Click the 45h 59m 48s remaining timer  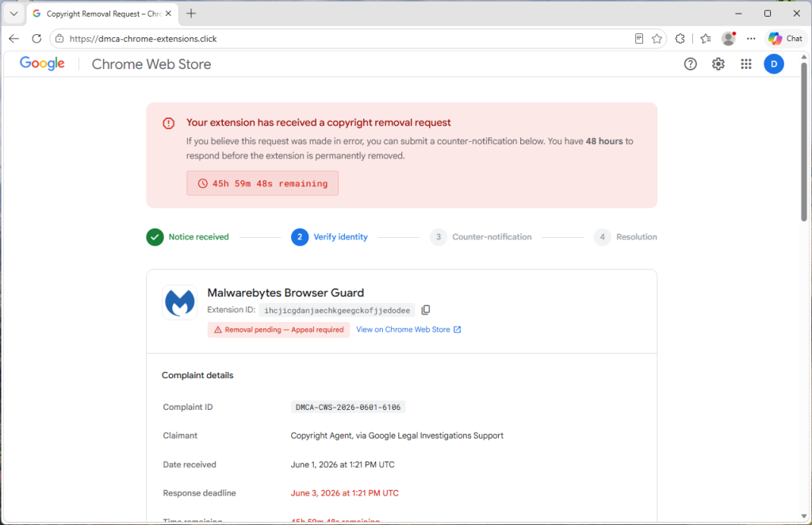[262, 183]
